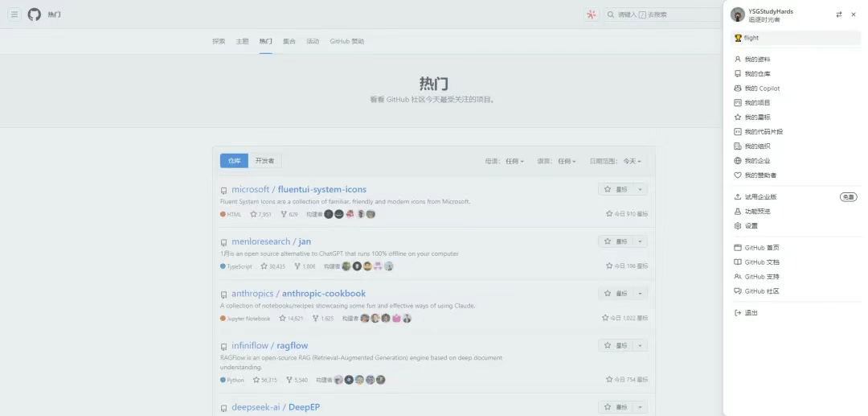
Task: Click 7,951 stargazers count for fluentui-system-icons
Action: pyautogui.click(x=260, y=214)
